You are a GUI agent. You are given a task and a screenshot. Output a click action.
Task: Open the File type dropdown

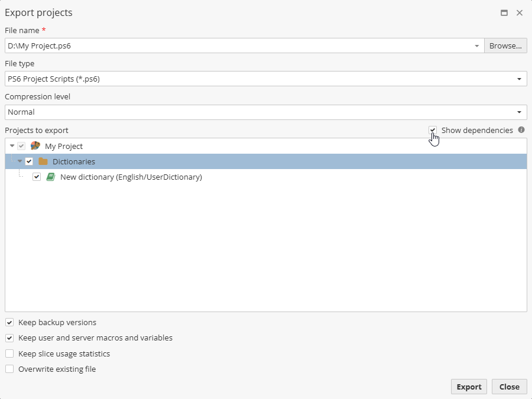click(519, 79)
